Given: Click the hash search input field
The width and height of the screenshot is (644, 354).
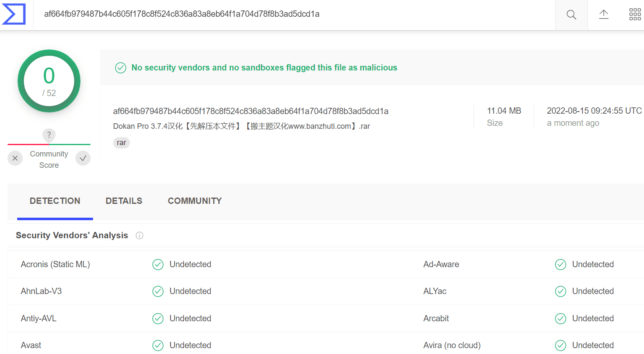Looking at the screenshot, I should click(x=294, y=15).
